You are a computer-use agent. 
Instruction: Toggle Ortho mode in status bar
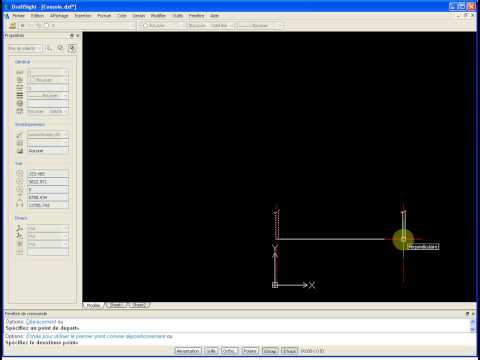[x=229, y=351]
